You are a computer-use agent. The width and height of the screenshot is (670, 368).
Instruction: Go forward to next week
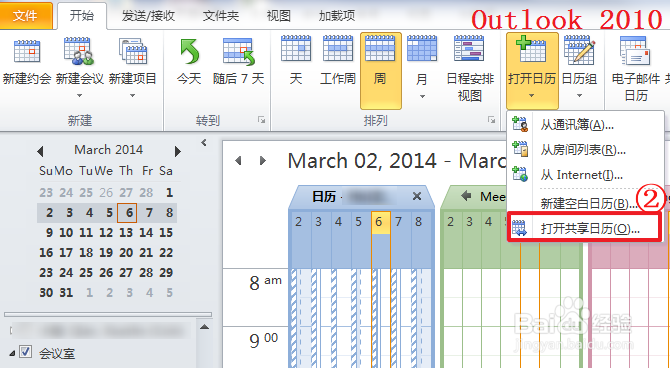(x=263, y=161)
